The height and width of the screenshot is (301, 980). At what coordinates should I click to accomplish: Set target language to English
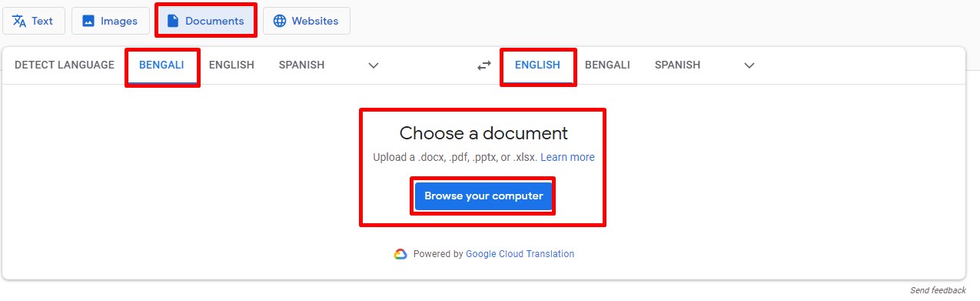coord(537,65)
